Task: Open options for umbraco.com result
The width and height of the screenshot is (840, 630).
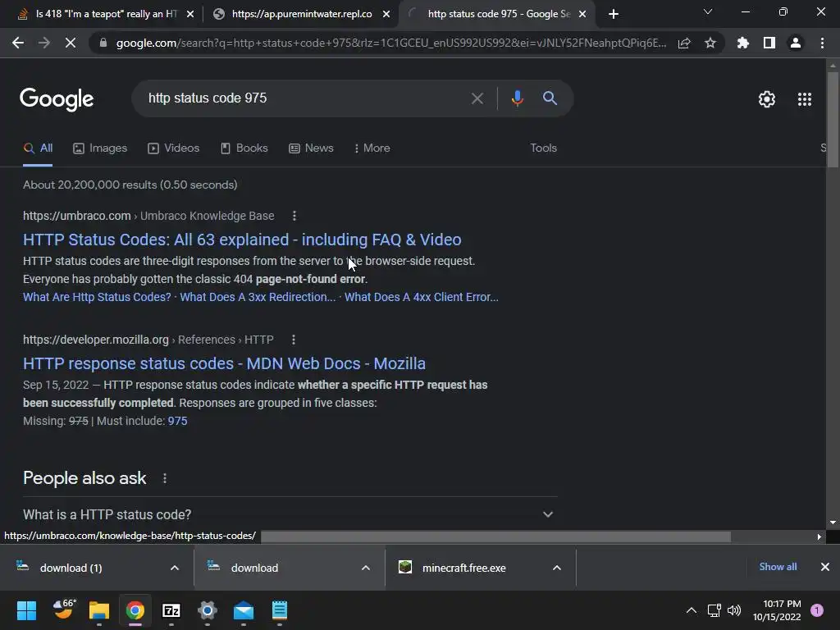Action: 294,216
